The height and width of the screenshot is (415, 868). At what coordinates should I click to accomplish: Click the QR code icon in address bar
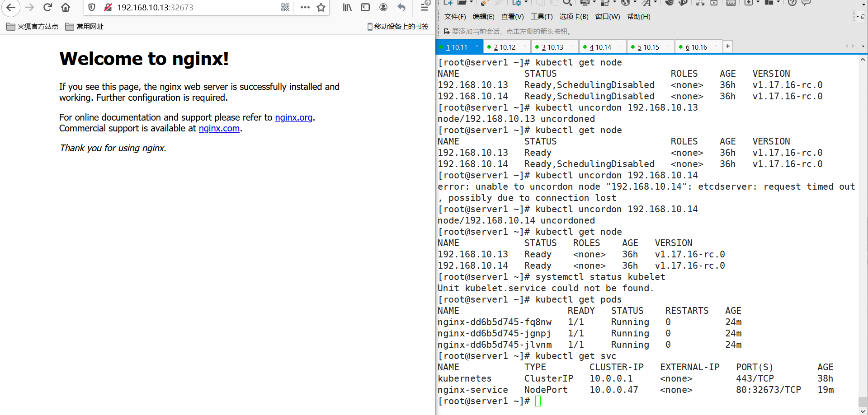[x=285, y=7]
